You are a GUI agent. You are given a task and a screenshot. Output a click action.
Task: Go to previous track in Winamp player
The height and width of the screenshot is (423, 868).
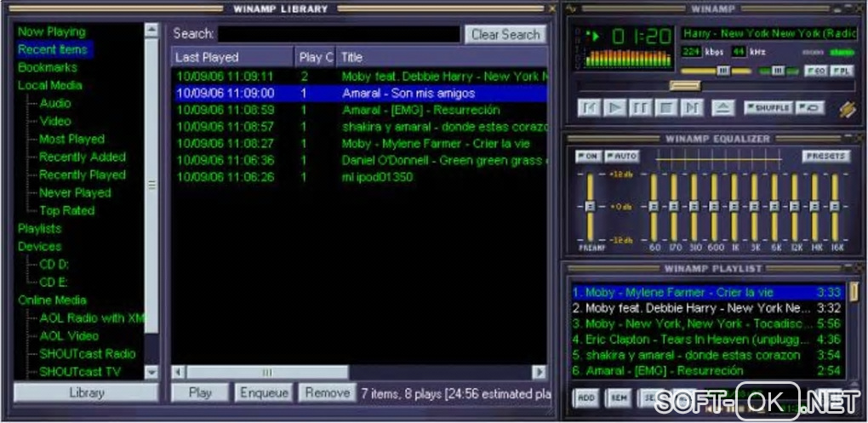(589, 107)
